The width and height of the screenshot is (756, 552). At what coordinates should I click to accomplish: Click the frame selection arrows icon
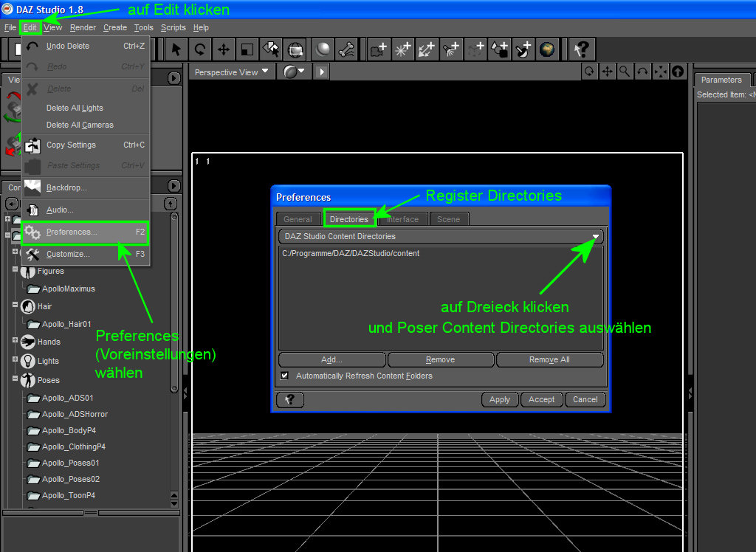[661, 72]
